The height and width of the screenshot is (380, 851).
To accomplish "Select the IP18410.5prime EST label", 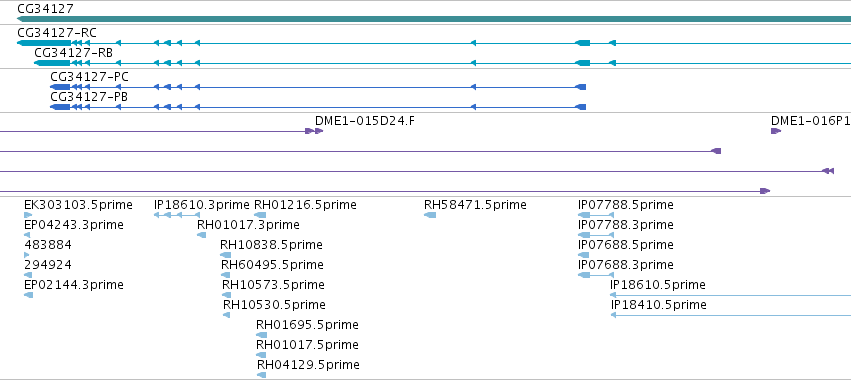I will (659, 305).
